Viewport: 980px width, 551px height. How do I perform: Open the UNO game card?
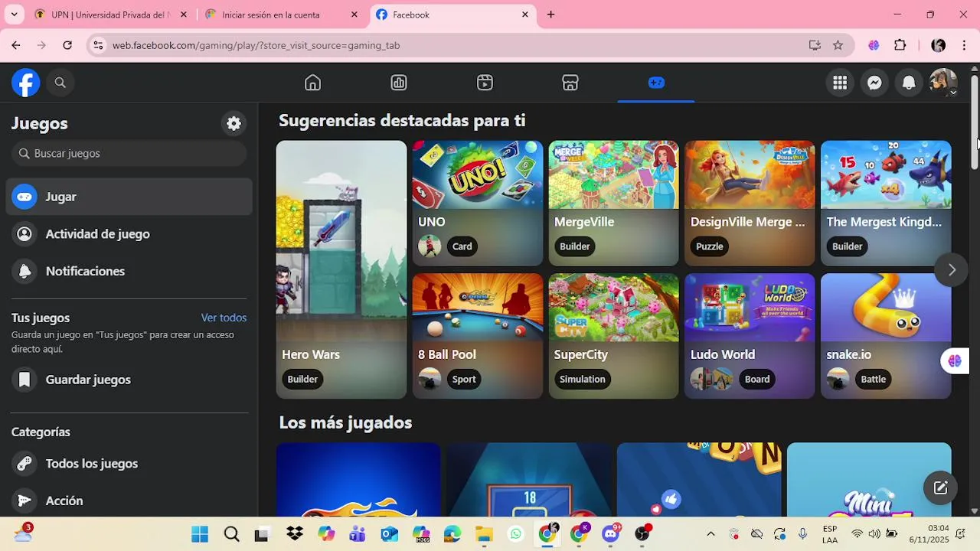(478, 203)
